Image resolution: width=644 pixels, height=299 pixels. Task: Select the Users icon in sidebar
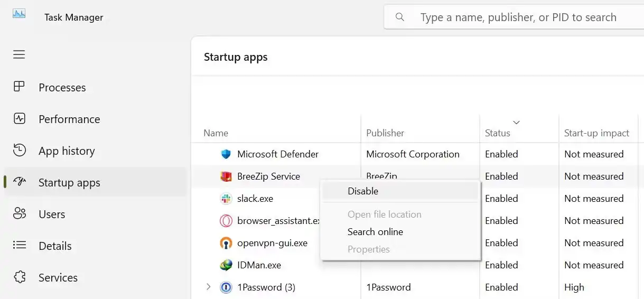click(19, 214)
